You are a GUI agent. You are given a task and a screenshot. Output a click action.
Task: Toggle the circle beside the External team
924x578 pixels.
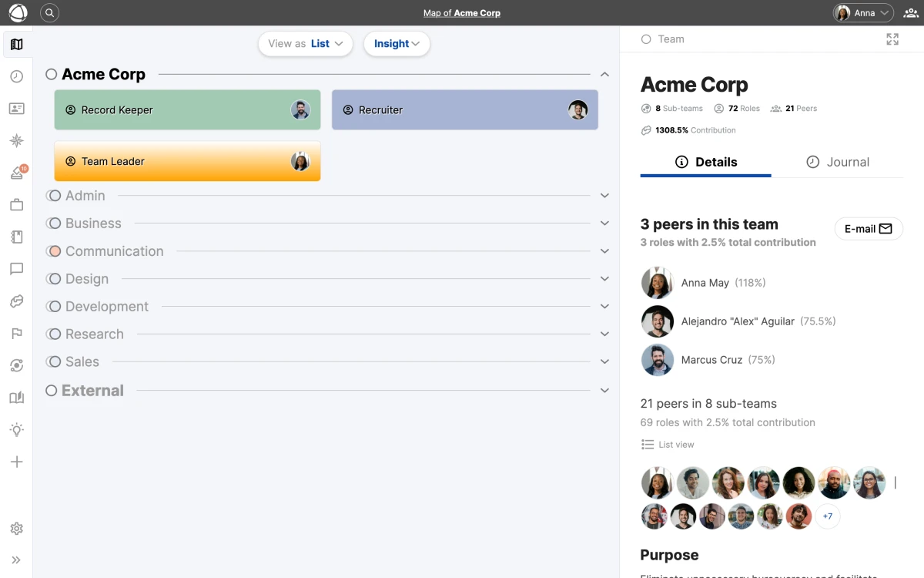(52, 390)
